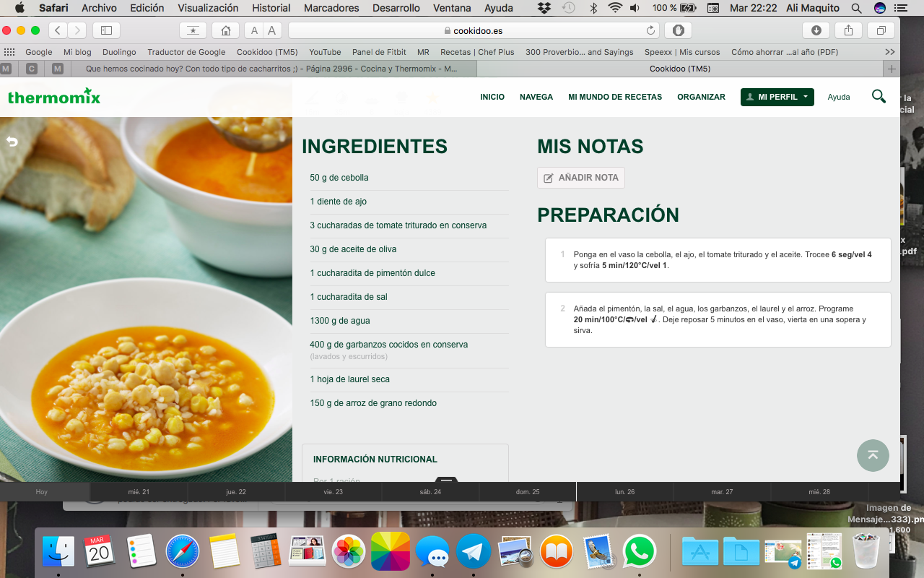Open the Cookidoo search magnifier
Image resolution: width=924 pixels, height=578 pixels.
(879, 96)
